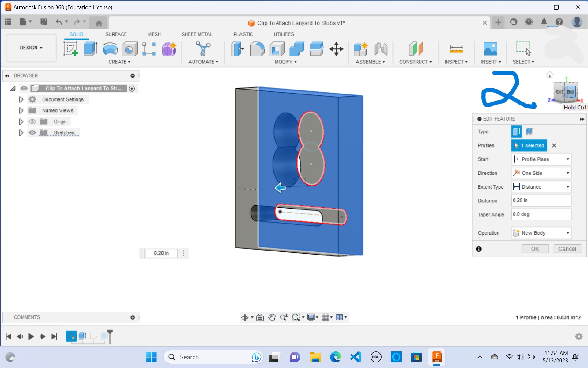Activate the Pan tool in navigation bar
This screenshot has height=368, width=588.
coord(272,317)
